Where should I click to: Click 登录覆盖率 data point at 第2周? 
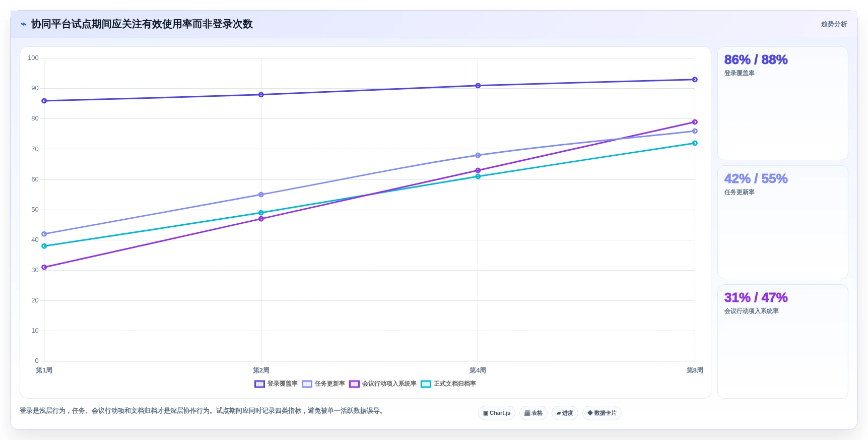[261, 95]
